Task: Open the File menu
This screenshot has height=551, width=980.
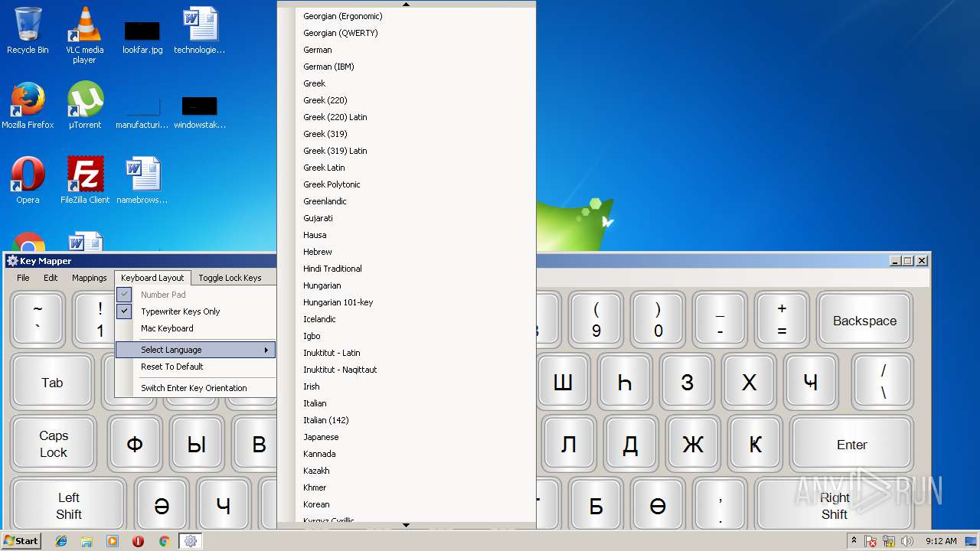Action: coord(23,278)
